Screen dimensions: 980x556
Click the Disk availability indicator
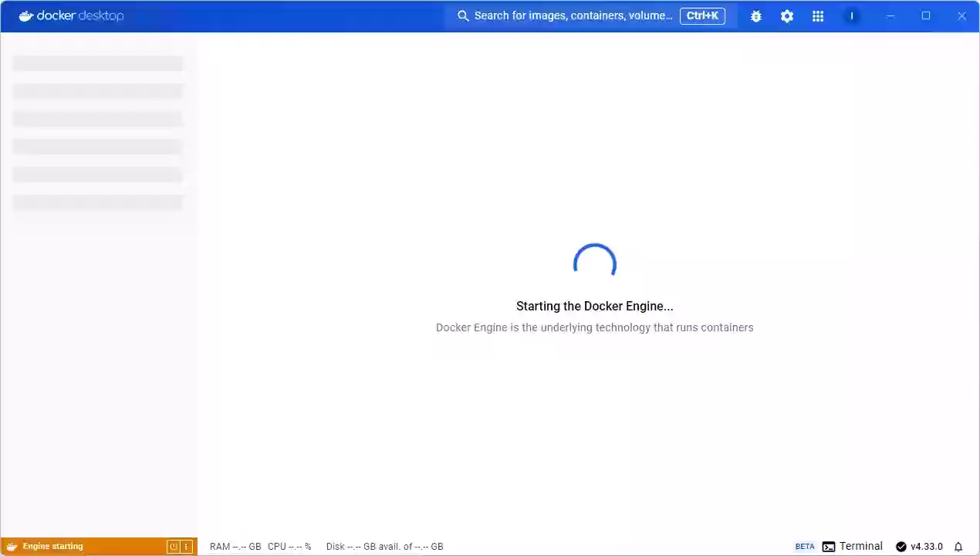[x=384, y=547]
